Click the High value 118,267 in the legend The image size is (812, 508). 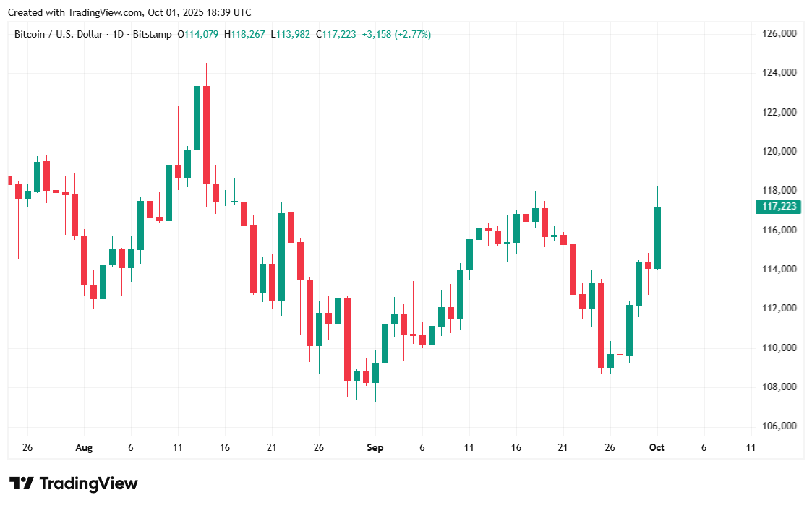(x=249, y=34)
